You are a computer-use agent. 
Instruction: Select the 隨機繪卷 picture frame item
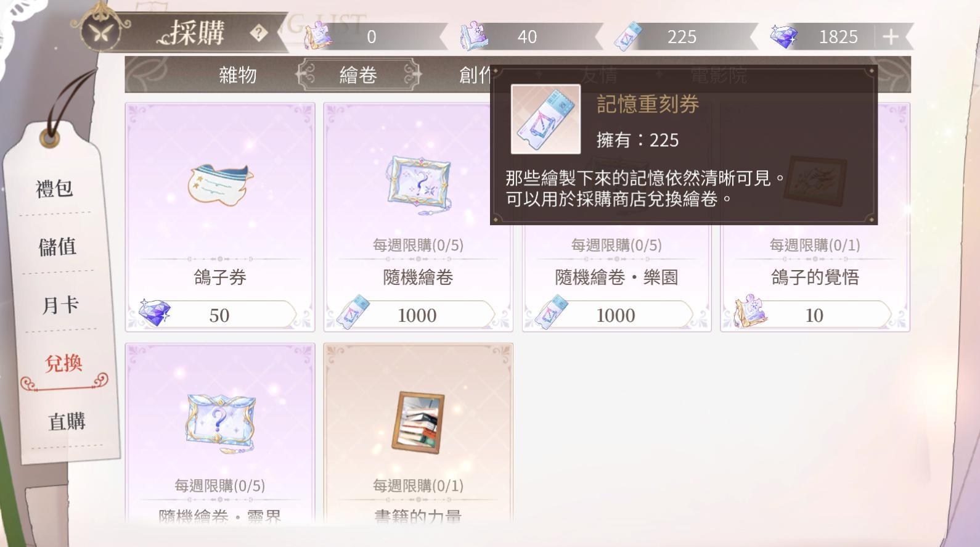[419, 184]
